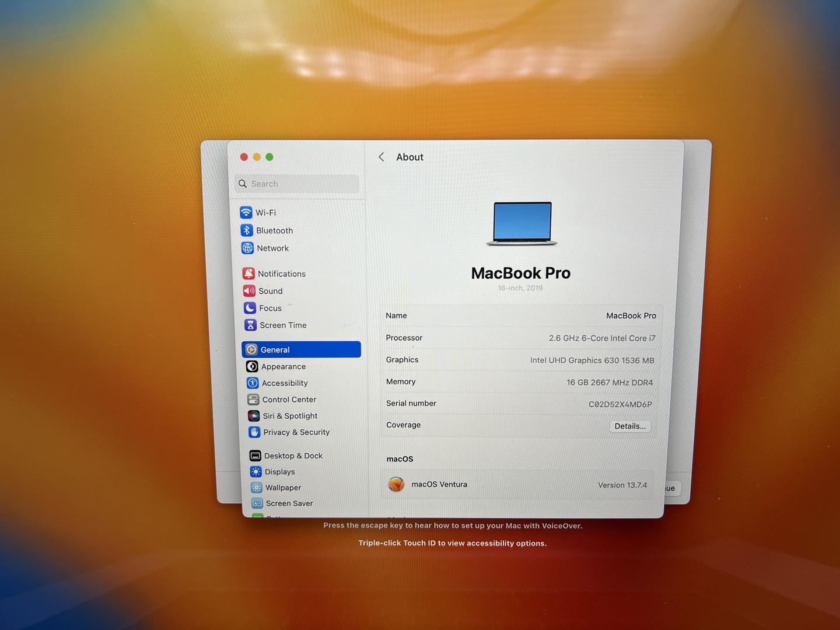
Task: Click the yellow minimize window button
Action: [x=257, y=157]
